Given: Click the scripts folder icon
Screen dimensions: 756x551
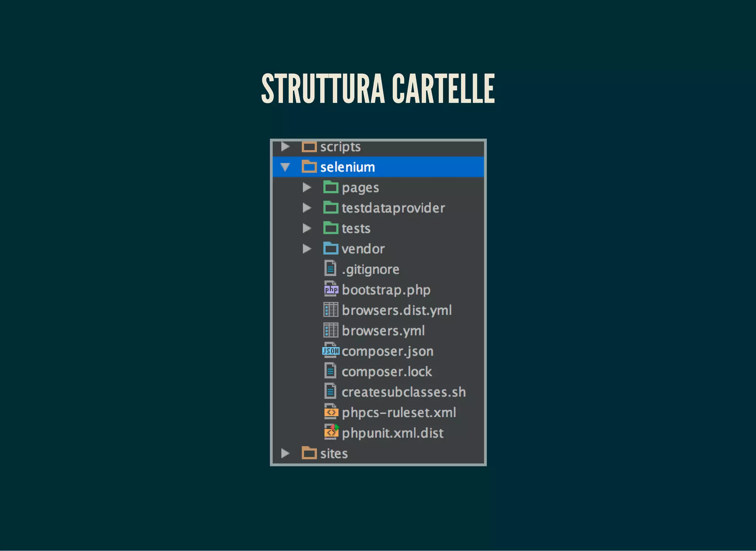Looking at the screenshot, I should (x=309, y=147).
